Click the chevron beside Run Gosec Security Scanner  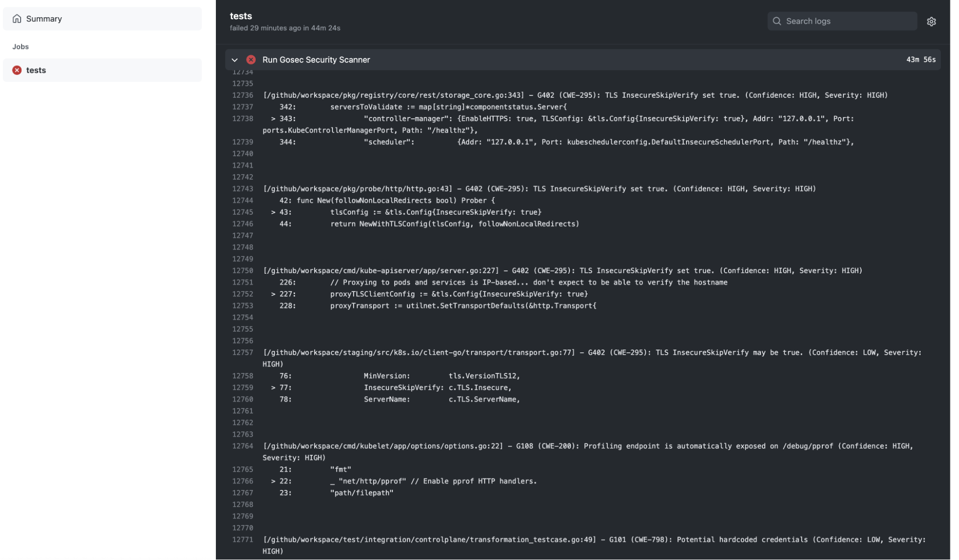(x=235, y=59)
